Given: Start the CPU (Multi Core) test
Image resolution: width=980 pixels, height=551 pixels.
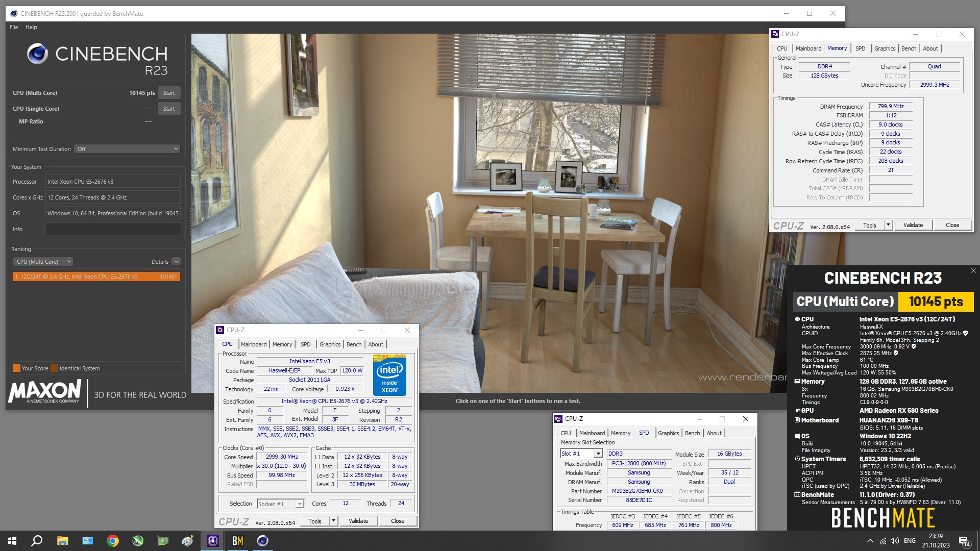Looking at the screenshot, I should (169, 93).
